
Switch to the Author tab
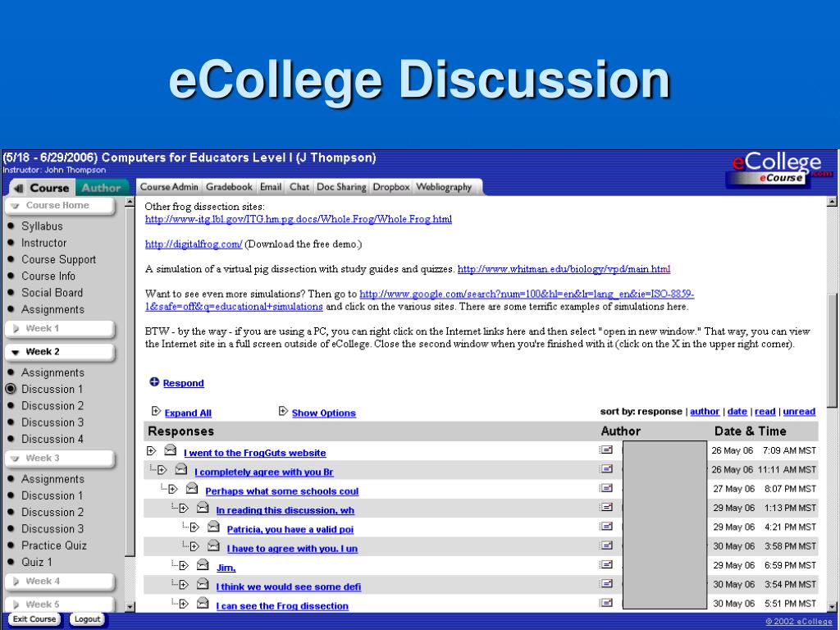[x=101, y=188]
